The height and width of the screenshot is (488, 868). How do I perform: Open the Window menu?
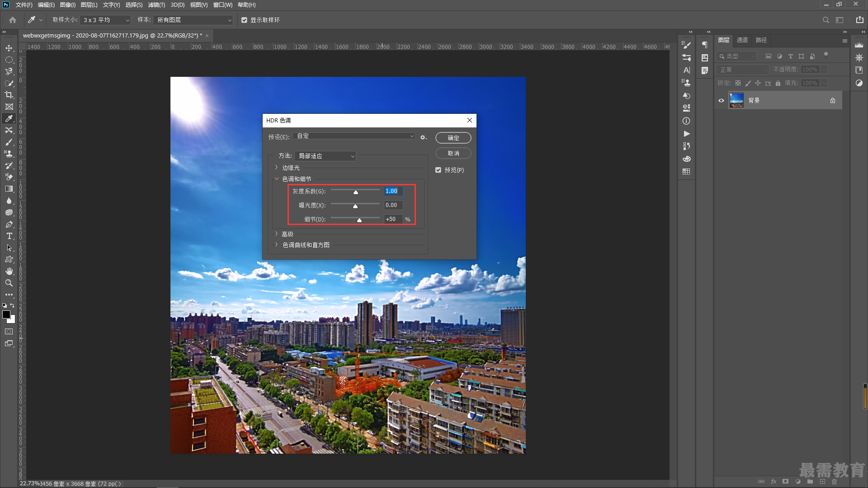[222, 5]
